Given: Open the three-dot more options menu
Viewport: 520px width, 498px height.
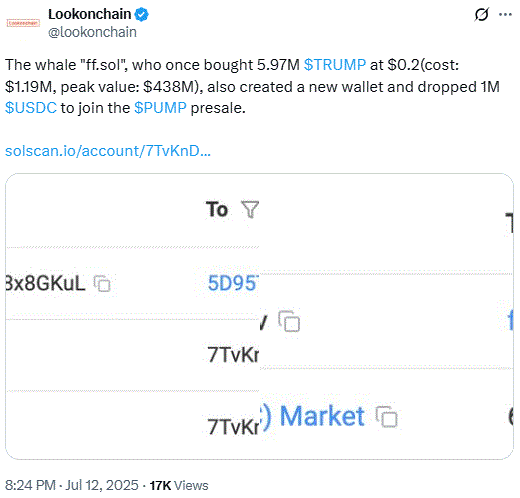Looking at the screenshot, I should [x=505, y=14].
